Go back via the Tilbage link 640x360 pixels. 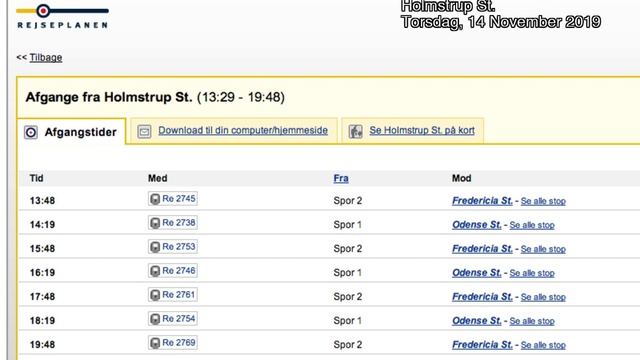tap(46, 58)
